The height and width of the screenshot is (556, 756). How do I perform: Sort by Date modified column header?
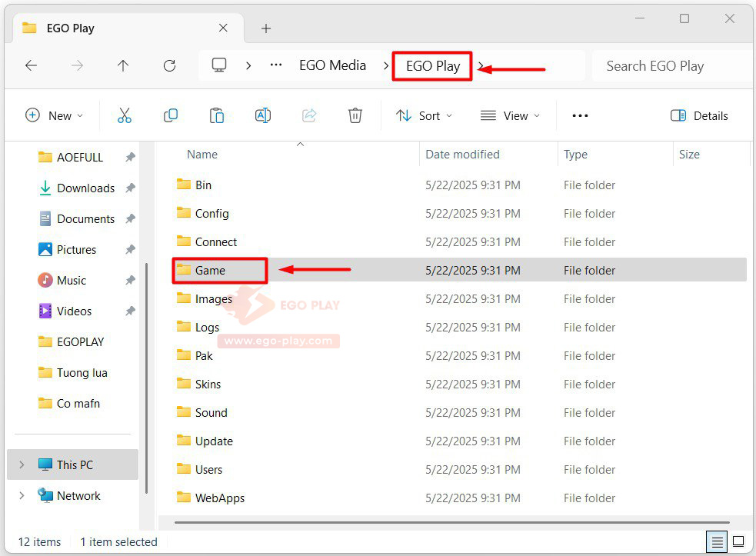pos(462,155)
